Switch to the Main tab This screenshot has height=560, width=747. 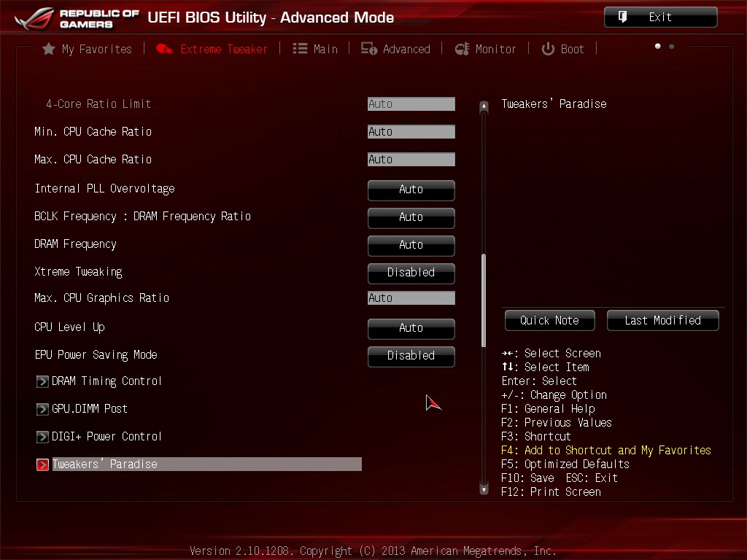(x=315, y=49)
